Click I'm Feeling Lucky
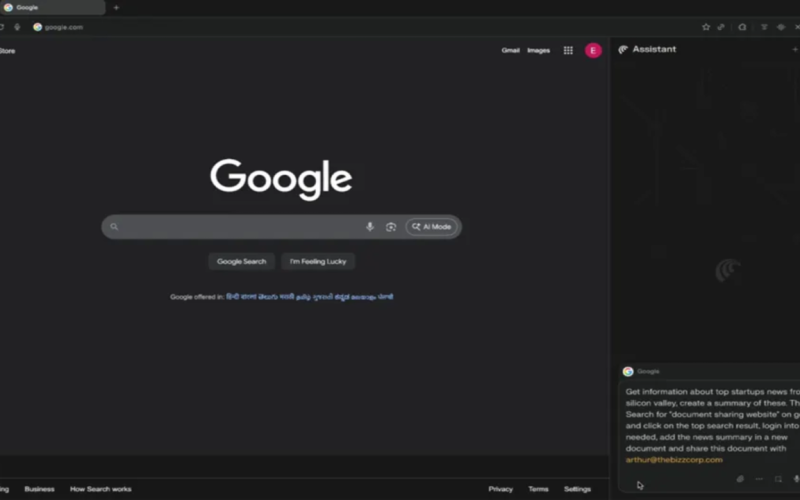Screen dimensions: 800x500 click(318, 261)
